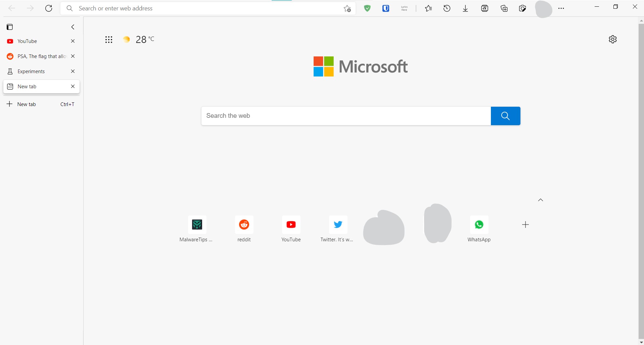The height and width of the screenshot is (345, 644).
Task: Focus the address bar
Action: pyautogui.click(x=208, y=8)
